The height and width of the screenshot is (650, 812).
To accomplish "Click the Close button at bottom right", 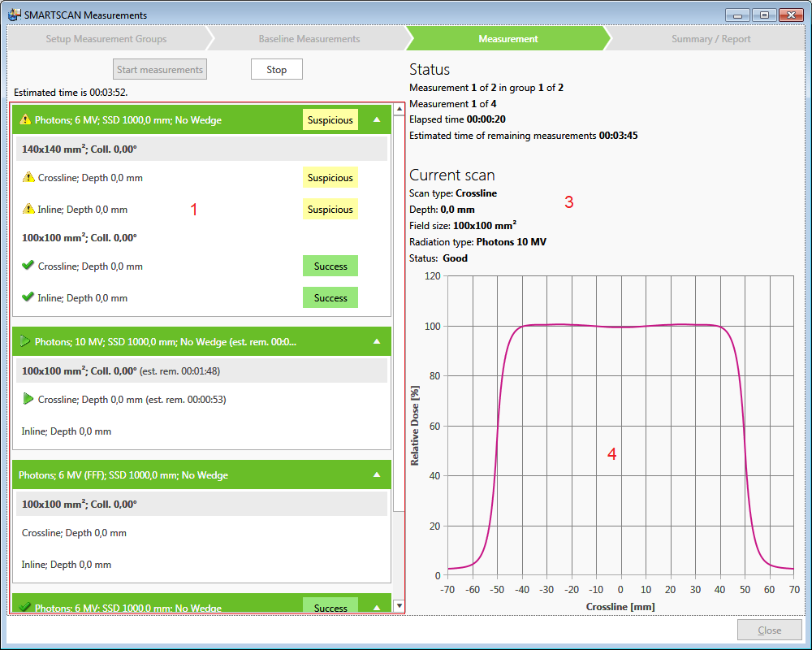I will pos(769,630).
